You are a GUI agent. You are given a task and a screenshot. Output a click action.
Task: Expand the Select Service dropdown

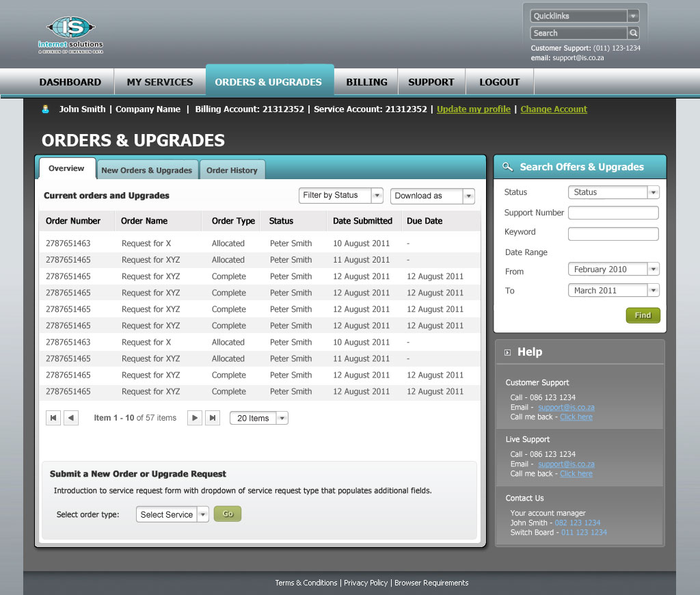[202, 515]
